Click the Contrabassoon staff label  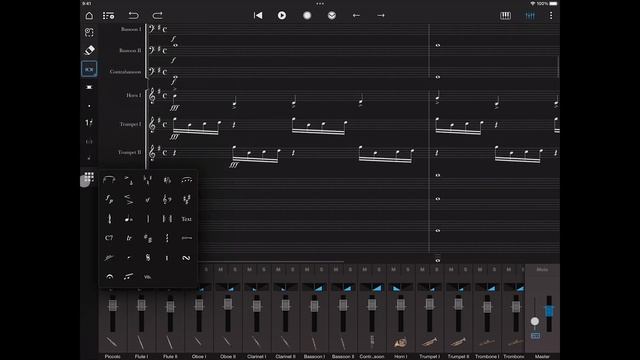pyautogui.click(x=125, y=72)
